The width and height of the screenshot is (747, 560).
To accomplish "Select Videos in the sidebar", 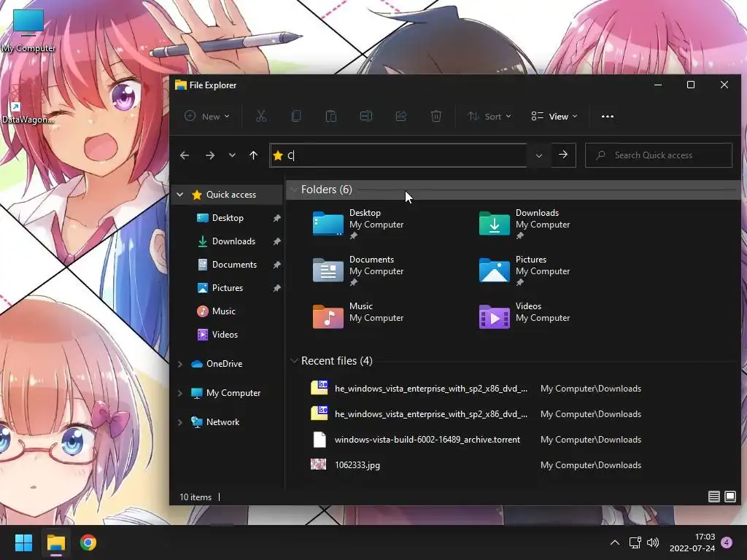I will pos(225,334).
